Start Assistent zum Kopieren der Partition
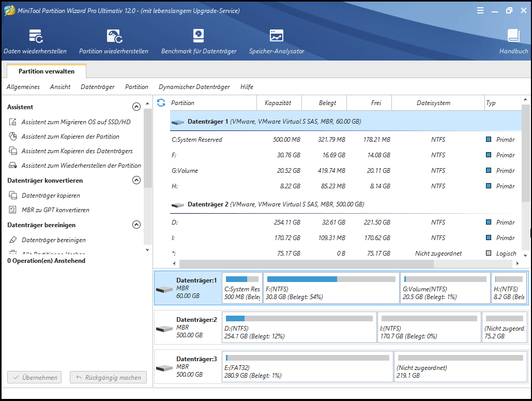This screenshot has height=401, width=532. click(x=70, y=137)
